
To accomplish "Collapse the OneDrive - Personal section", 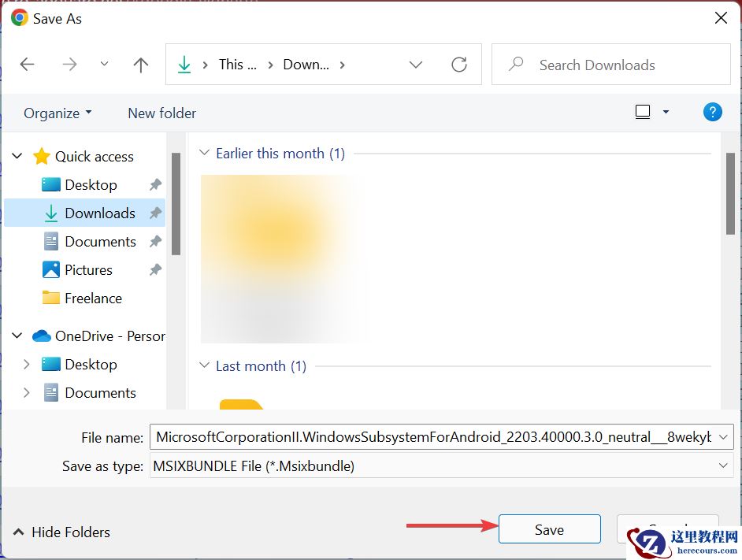I will [17, 336].
